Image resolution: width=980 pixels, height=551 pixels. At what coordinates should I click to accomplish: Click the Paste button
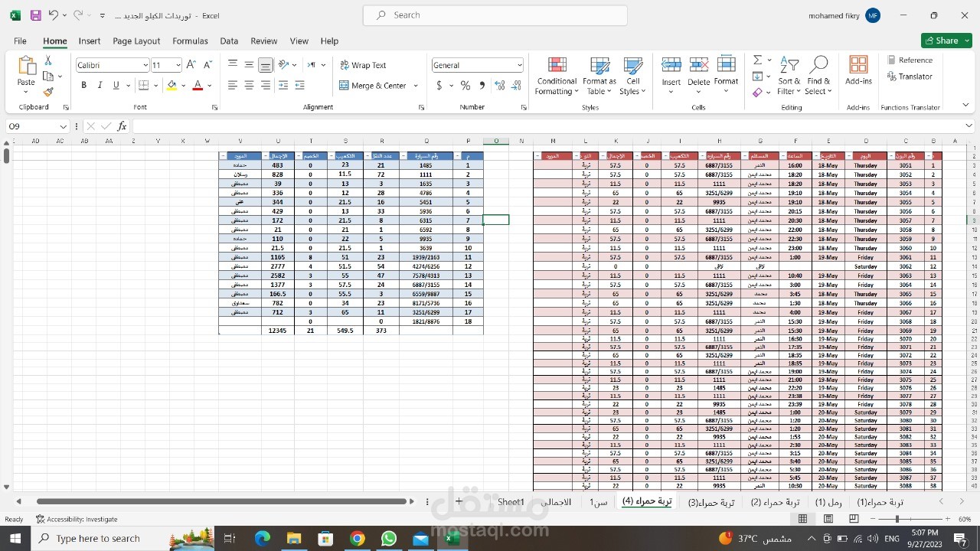26,75
